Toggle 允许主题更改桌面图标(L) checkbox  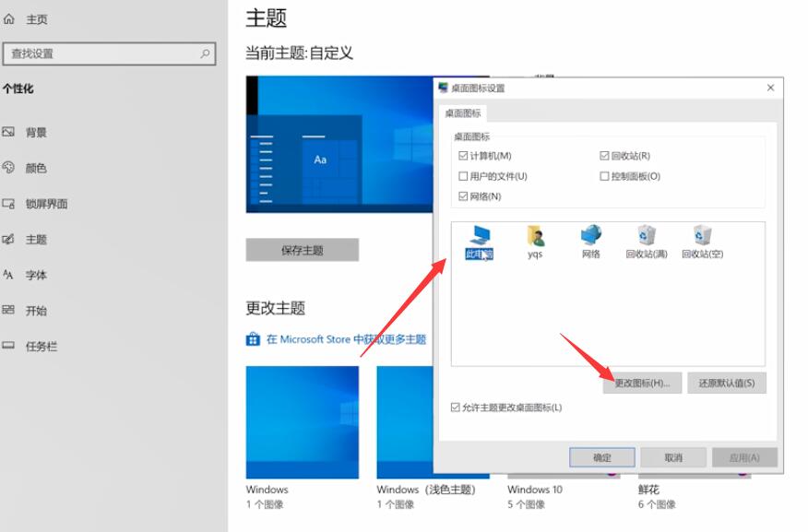coord(455,408)
